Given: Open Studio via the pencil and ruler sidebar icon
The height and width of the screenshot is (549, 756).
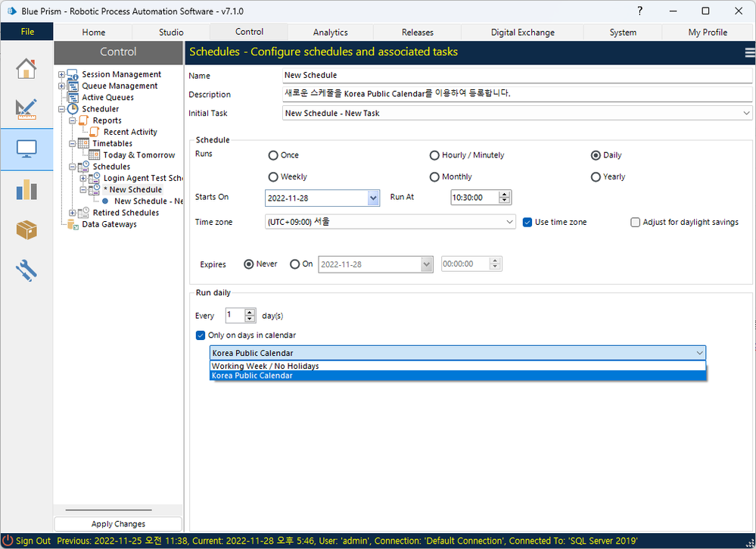Looking at the screenshot, I should (26, 108).
